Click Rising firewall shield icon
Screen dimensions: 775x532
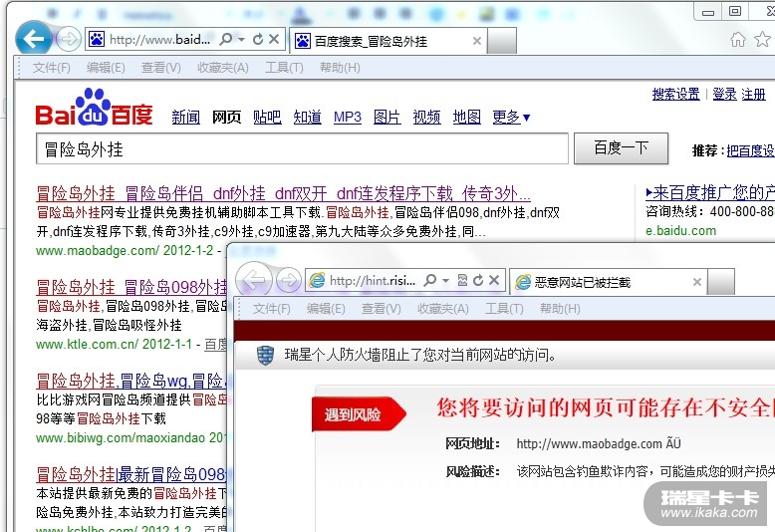click(265, 355)
